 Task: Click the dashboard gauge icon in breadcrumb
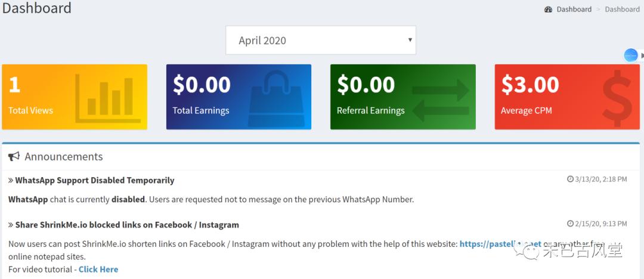point(549,10)
